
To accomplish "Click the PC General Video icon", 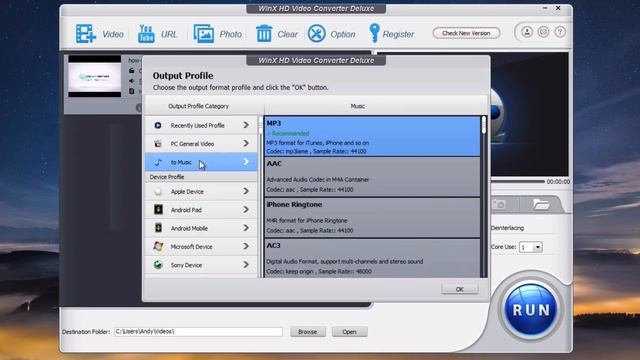I will [158, 144].
